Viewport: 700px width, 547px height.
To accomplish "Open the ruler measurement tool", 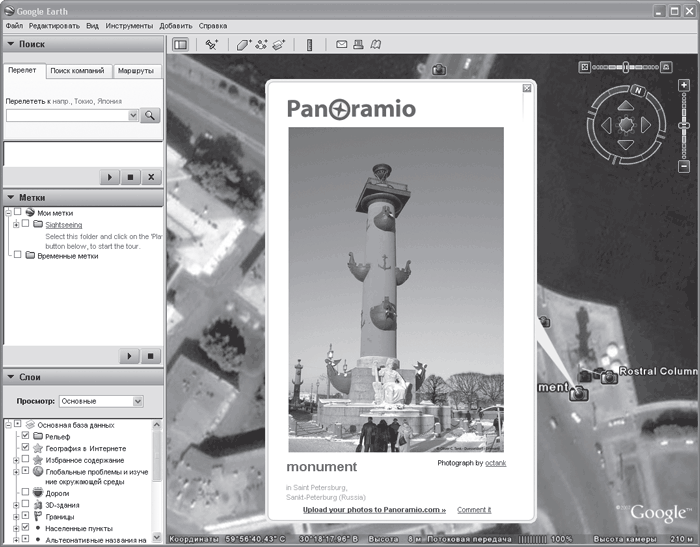I will (309, 45).
